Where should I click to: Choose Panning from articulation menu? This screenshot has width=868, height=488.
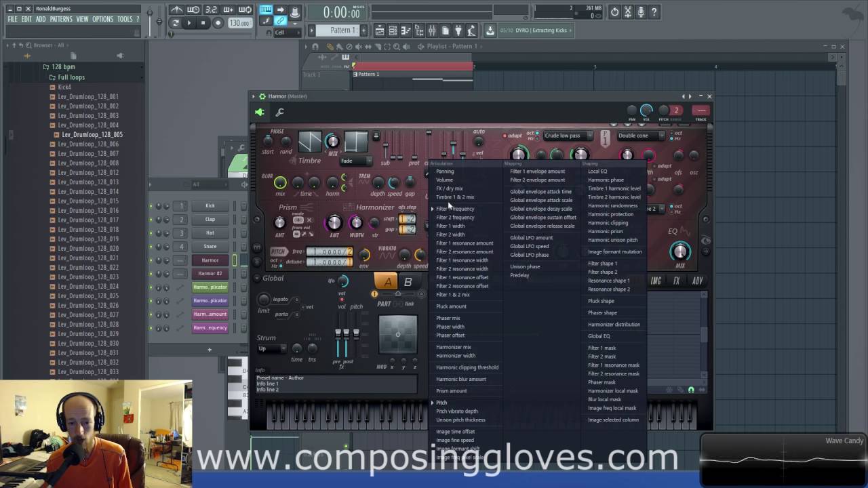pos(445,171)
